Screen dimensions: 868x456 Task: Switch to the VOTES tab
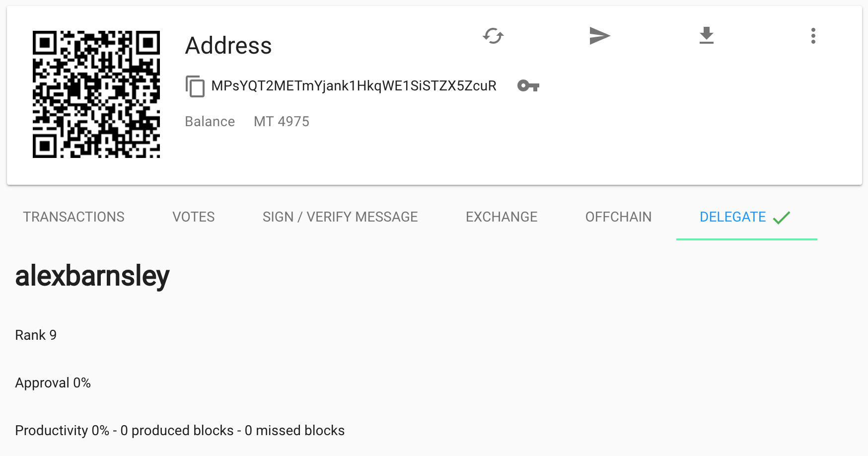[193, 217]
